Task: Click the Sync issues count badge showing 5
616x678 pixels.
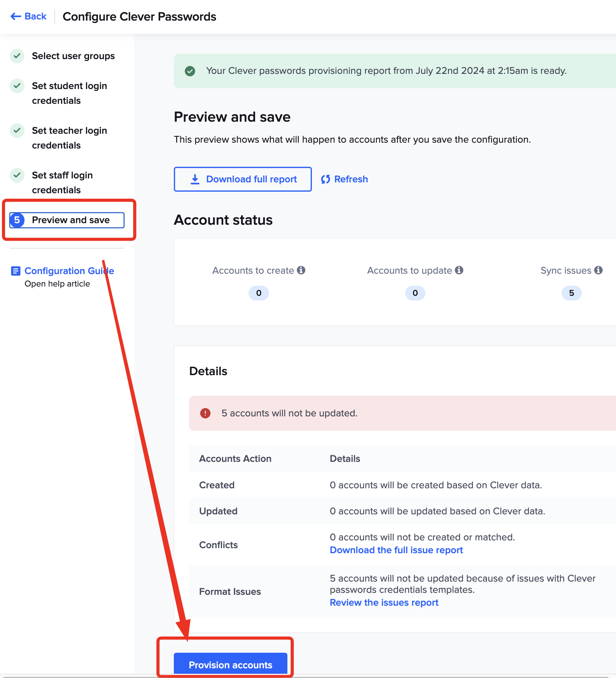Action: click(x=571, y=293)
